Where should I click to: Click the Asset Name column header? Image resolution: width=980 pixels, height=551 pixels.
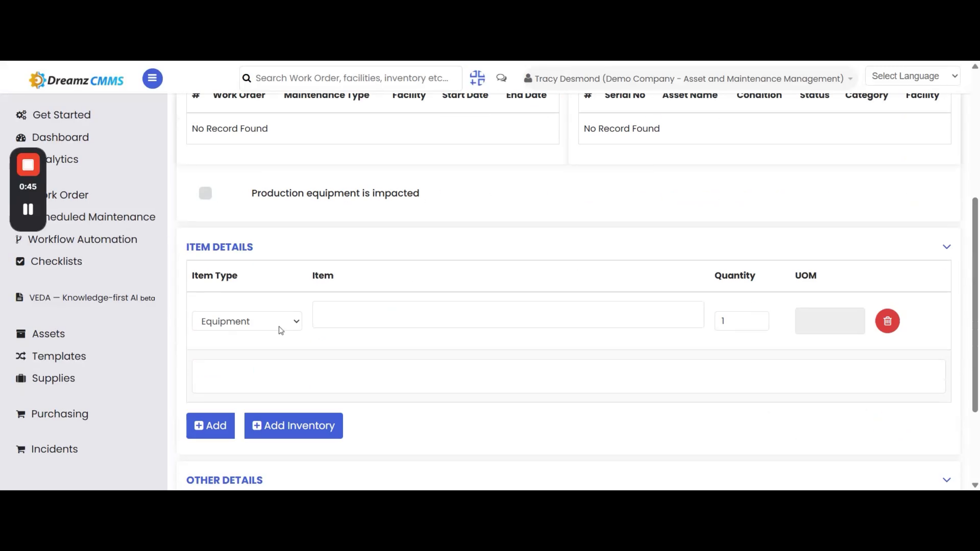click(690, 96)
